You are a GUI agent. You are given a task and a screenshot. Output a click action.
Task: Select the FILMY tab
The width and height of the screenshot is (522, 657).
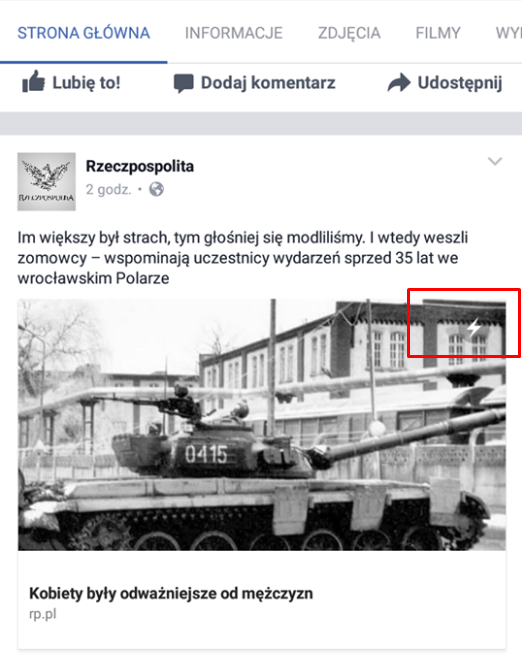coord(438,33)
